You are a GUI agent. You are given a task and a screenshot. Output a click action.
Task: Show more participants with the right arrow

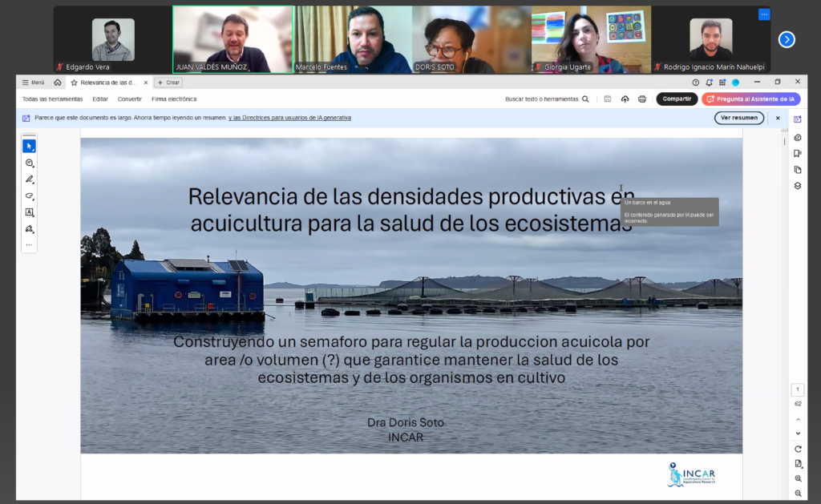pyautogui.click(x=787, y=39)
